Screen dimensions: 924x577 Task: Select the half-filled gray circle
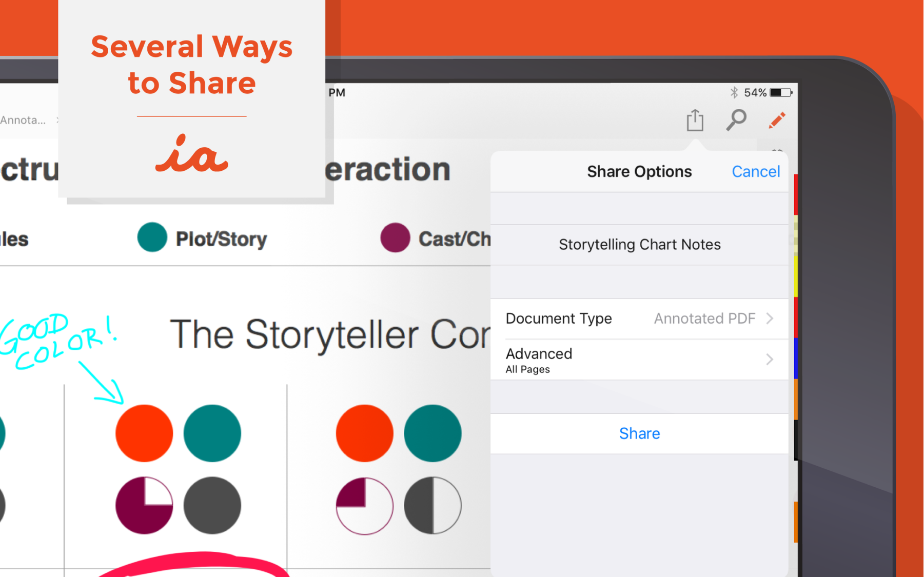[432, 506]
